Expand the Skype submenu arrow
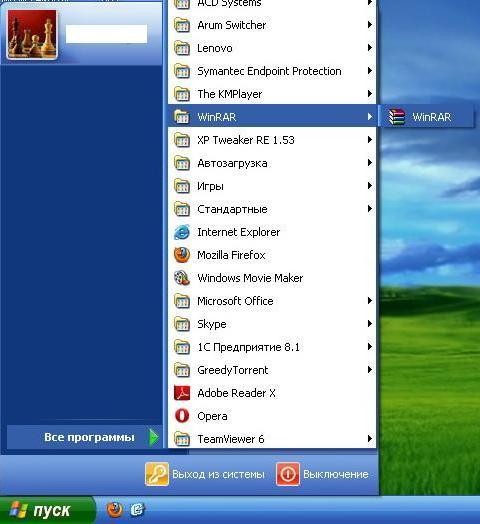The height and width of the screenshot is (524, 480). click(370, 324)
